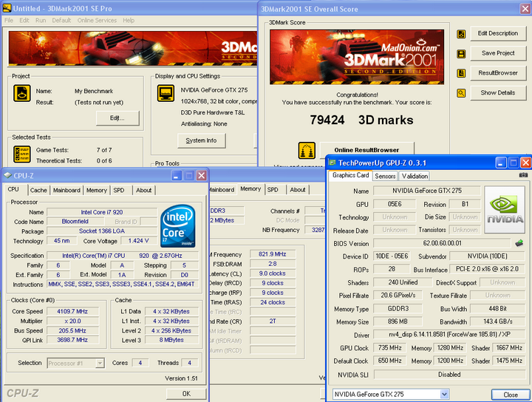Click the Core Speed value 4109.7 MHz
This screenshot has height=402, width=532.
pyautogui.click(x=72, y=311)
